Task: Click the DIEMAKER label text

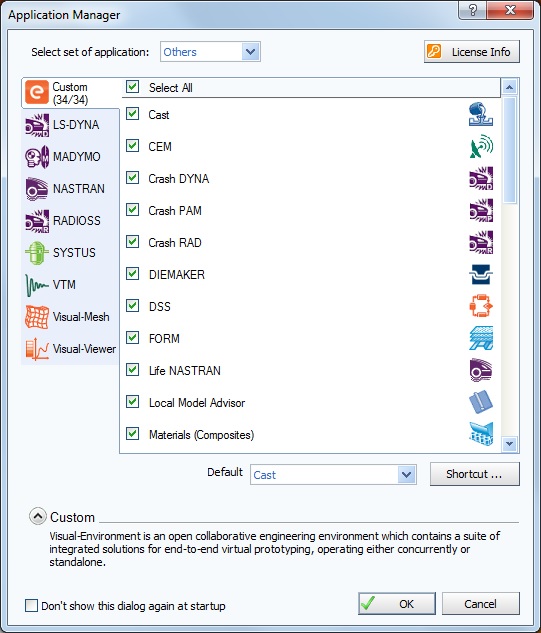Action: 177,275
